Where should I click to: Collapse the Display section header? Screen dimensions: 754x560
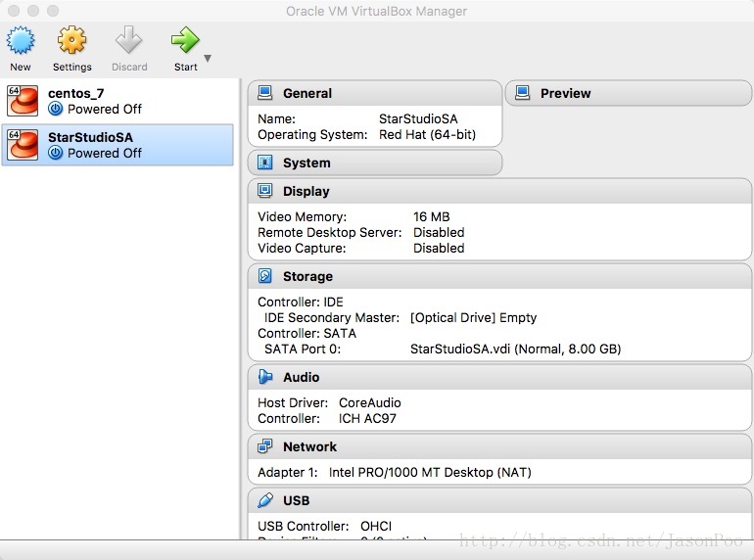coord(499,191)
